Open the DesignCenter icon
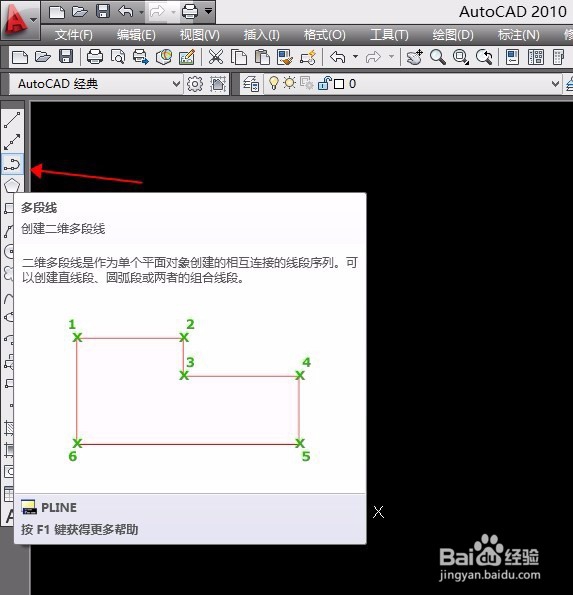Screen dimensions: 573x595 (x=535, y=57)
